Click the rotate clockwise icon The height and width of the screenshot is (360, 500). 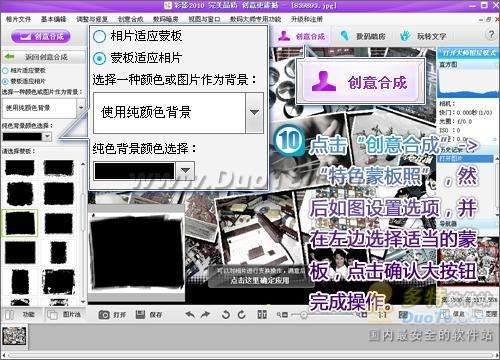tap(241, 314)
